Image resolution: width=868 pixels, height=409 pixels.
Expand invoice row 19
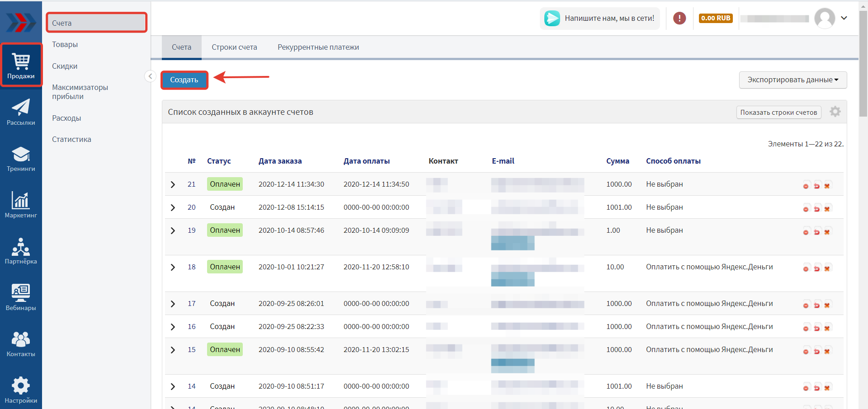pos(173,230)
